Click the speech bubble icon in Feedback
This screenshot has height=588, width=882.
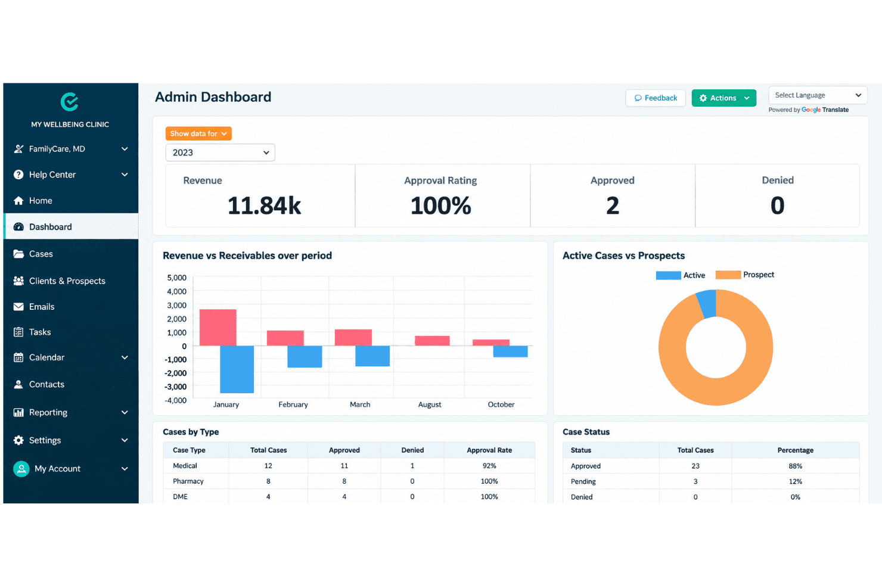638,98
